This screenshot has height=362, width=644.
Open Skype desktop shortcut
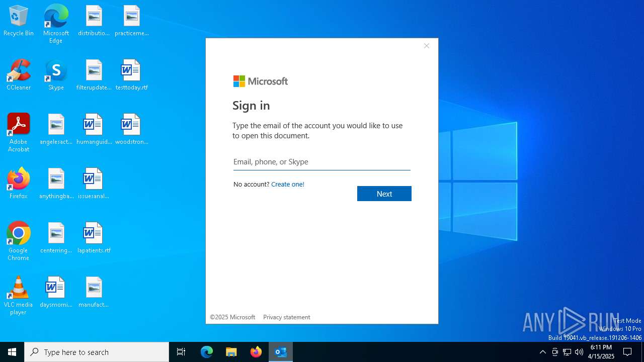click(56, 75)
